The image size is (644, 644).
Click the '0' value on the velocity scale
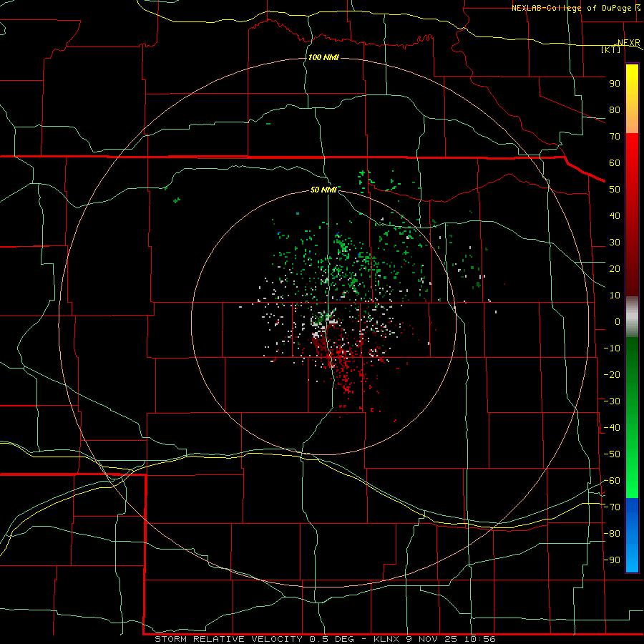[618, 321]
